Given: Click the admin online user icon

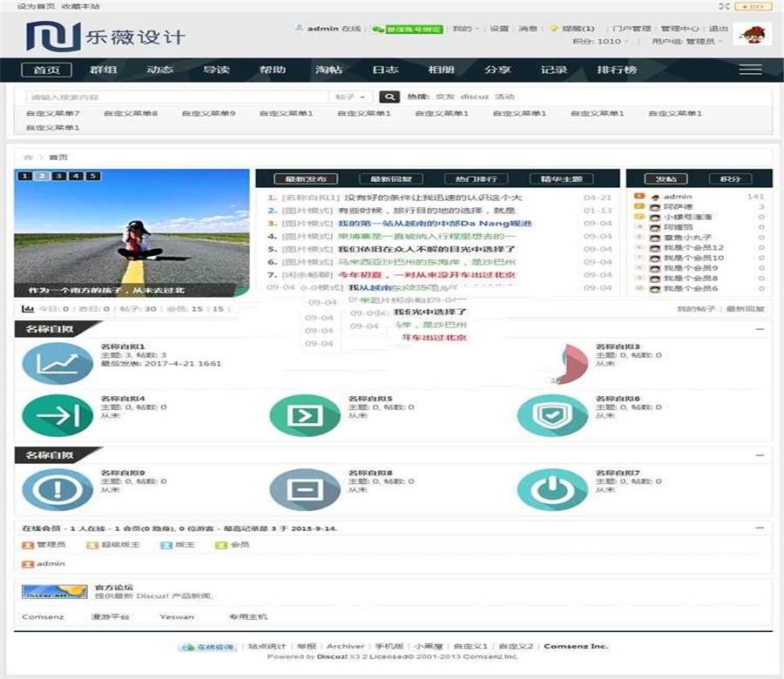Looking at the screenshot, I should point(300,28).
